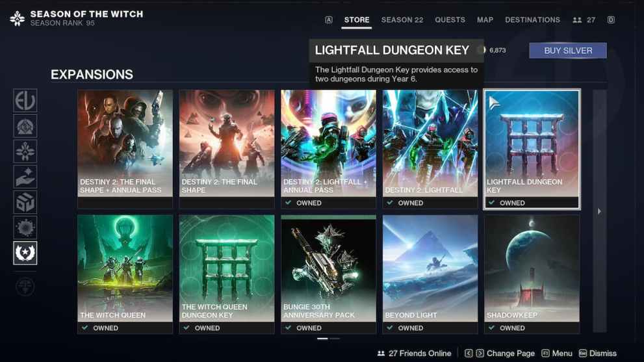This screenshot has width=644, height=362.
Task: Select the Lightfall Dungeon Key tile
Action: point(532,149)
